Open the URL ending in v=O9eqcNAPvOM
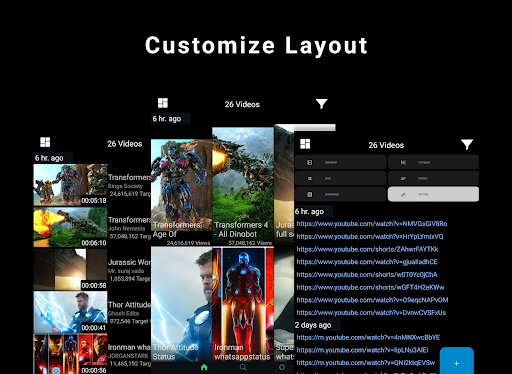Image resolution: width=512 pixels, height=374 pixels. coord(372,300)
